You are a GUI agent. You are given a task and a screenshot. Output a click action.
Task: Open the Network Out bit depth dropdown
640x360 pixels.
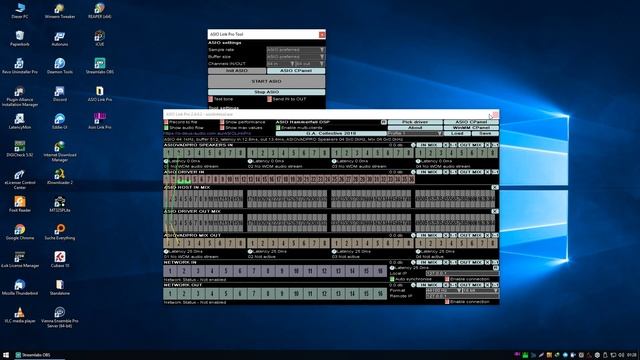(x=480, y=290)
